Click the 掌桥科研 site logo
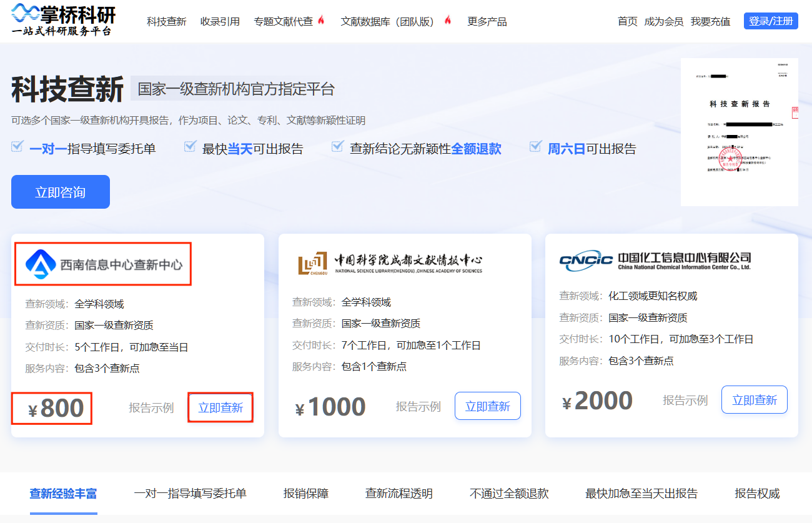812x523 pixels. 64,19
